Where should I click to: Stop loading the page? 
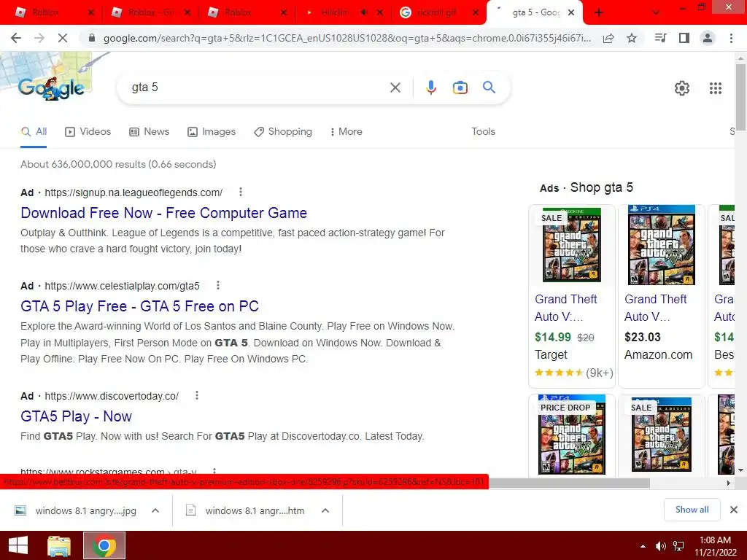(63, 38)
